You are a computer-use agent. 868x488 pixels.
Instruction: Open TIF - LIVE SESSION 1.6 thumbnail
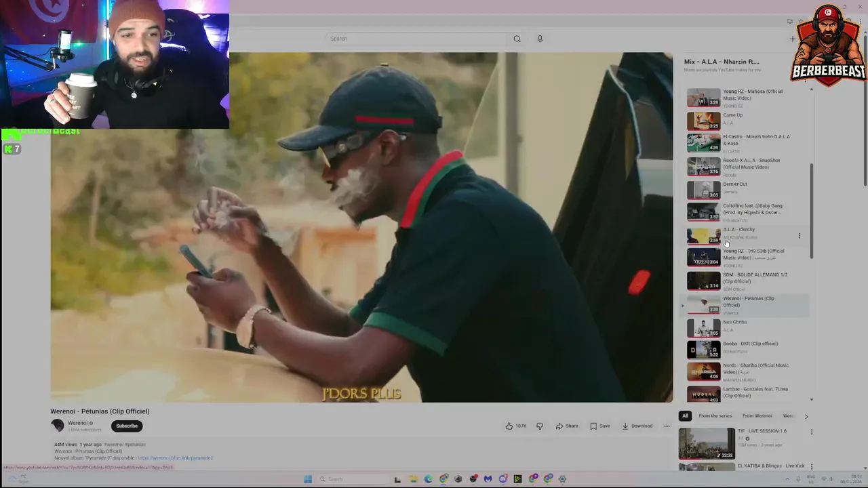(x=707, y=443)
